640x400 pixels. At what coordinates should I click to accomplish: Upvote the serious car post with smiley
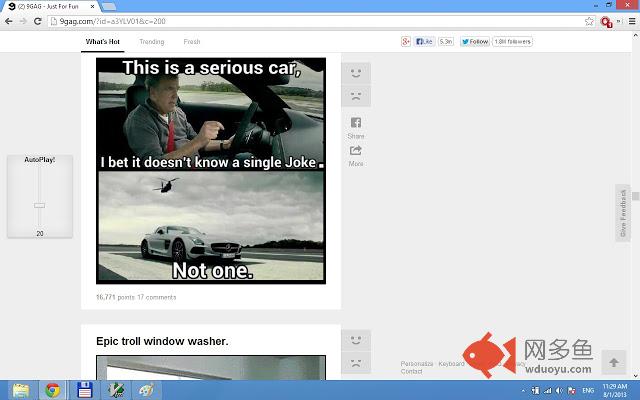356,73
